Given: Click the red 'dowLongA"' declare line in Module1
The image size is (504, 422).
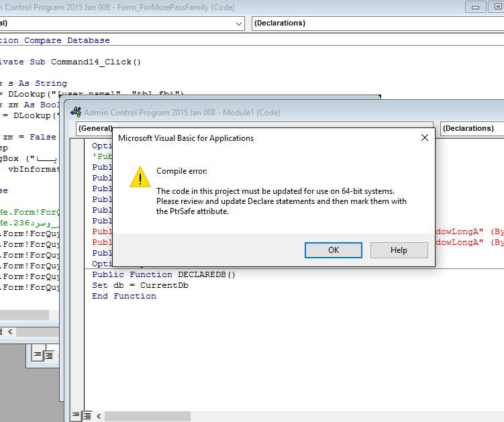Looking at the screenshot, I should [470, 231].
